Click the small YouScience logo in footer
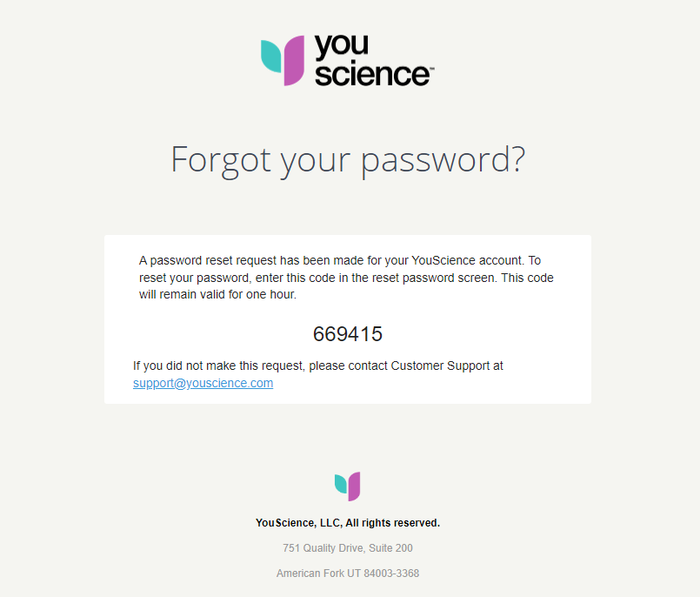The height and width of the screenshot is (597, 700). [348, 486]
